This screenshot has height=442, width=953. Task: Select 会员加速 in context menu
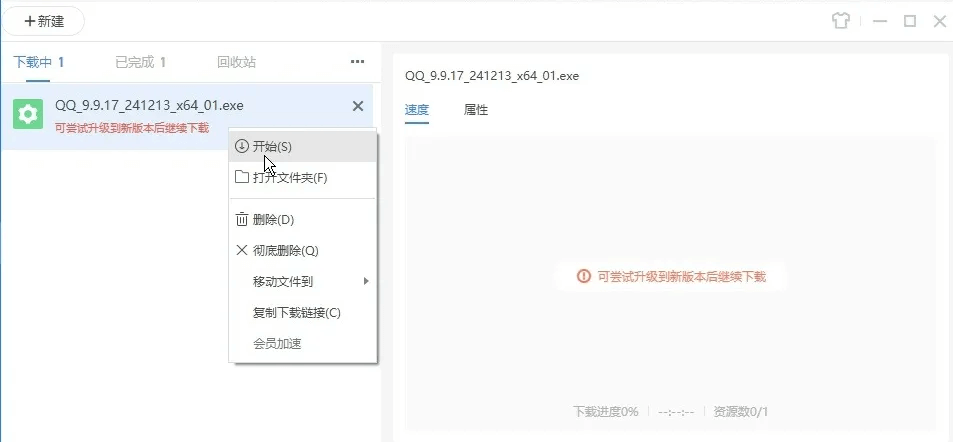[x=303, y=344]
